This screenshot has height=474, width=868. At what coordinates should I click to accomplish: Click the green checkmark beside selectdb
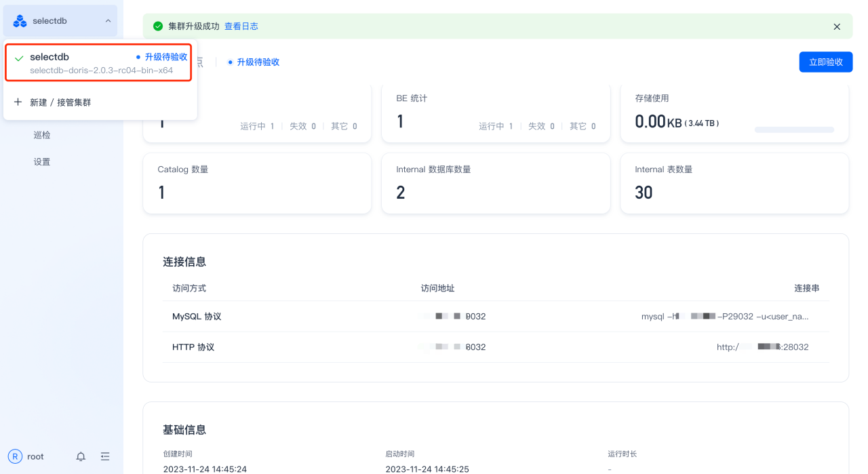click(19, 58)
